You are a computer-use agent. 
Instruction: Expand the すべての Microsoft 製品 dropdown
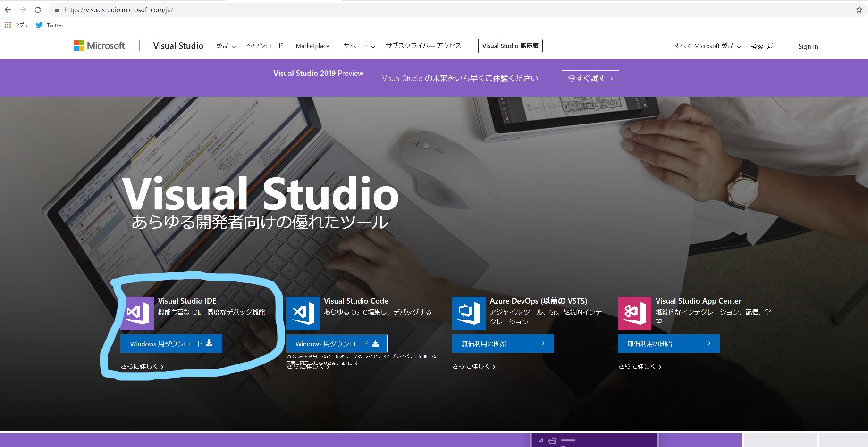coord(708,46)
